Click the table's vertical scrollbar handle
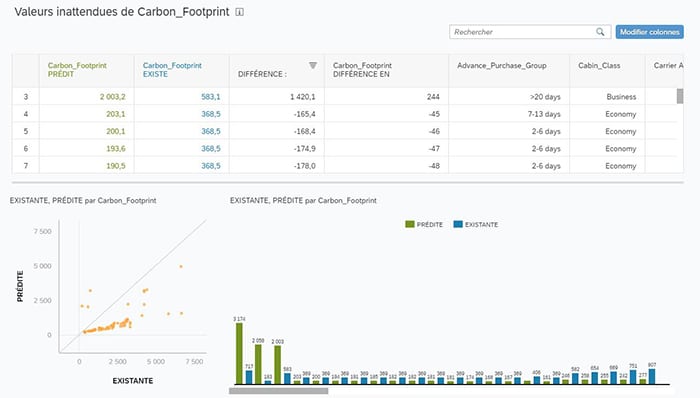Viewport: 700px width, 398px height. tap(680, 96)
